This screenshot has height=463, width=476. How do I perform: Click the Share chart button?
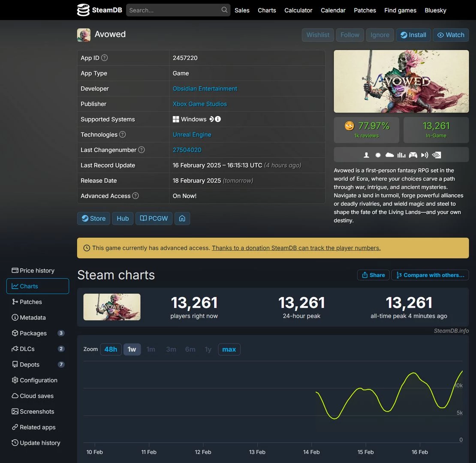pyautogui.click(x=373, y=275)
